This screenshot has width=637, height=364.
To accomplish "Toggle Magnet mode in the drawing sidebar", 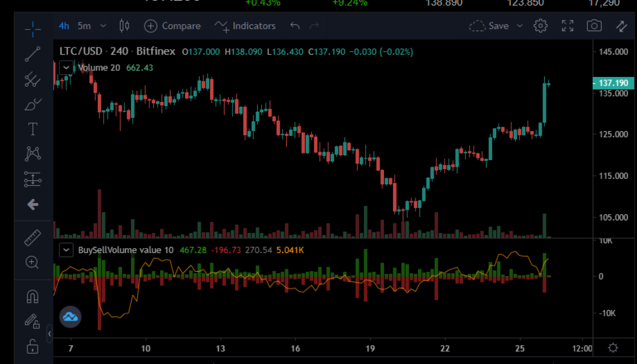I will (x=32, y=295).
